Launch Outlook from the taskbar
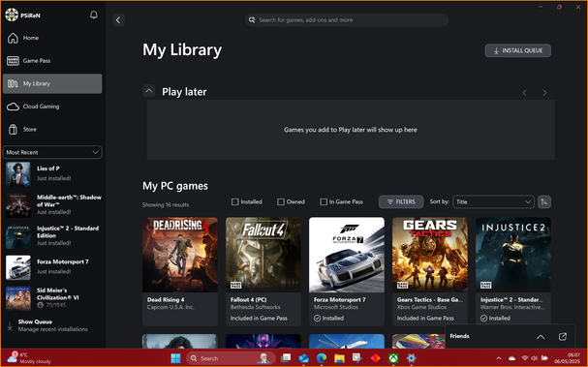The width and height of the screenshot is (588, 367). click(303, 358)
